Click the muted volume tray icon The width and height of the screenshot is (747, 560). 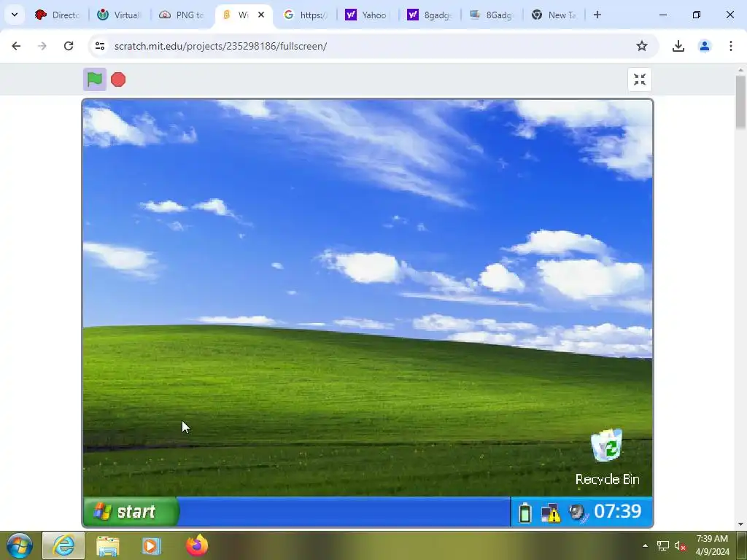coord(680,545)
